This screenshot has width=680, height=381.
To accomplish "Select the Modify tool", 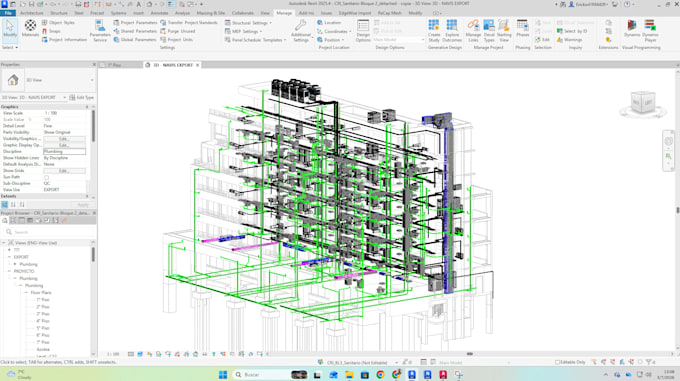I will (10, 29).
